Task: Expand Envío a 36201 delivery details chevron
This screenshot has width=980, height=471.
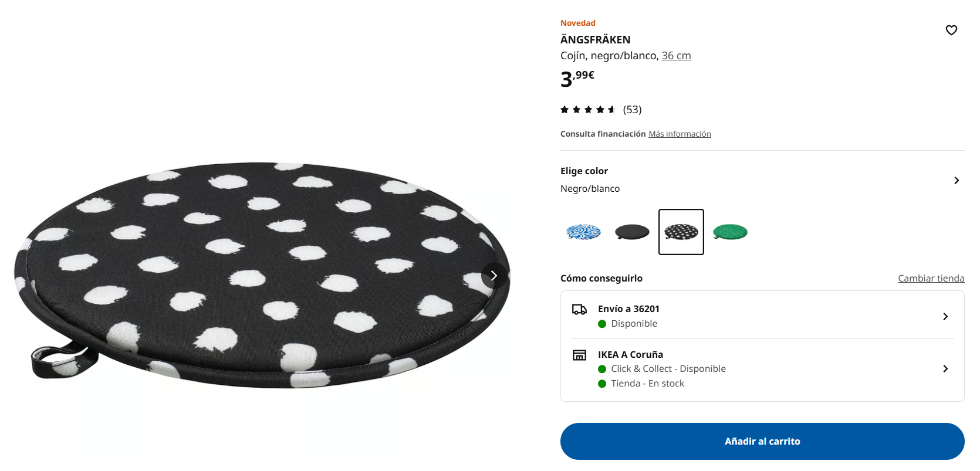Action: click(x=945, y=317)
